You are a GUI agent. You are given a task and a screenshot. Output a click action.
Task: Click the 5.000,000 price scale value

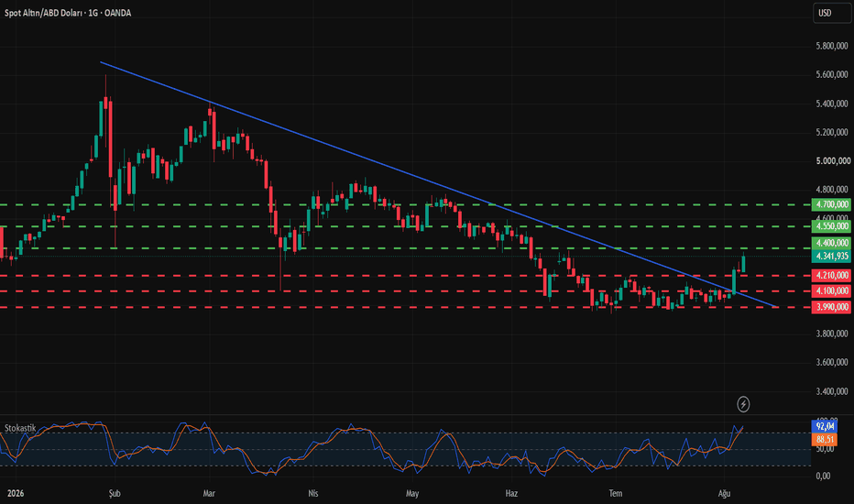pyautogui.click(x=833, y=161)
